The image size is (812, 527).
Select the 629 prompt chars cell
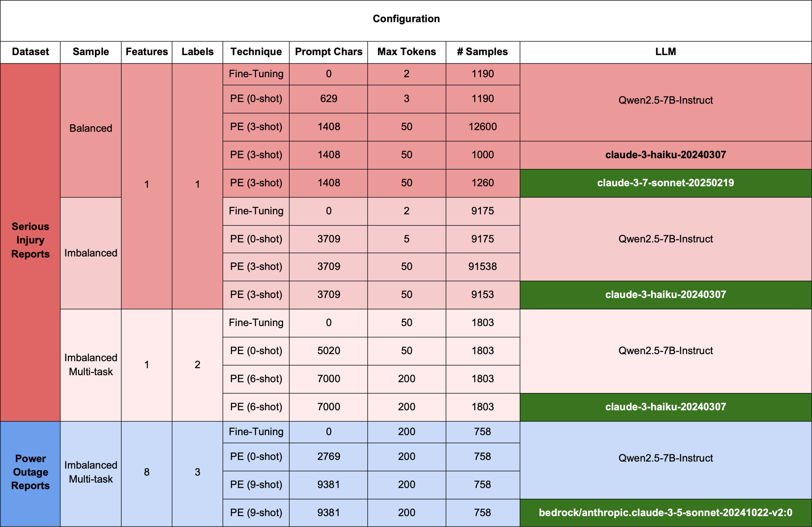coord(328,99)
